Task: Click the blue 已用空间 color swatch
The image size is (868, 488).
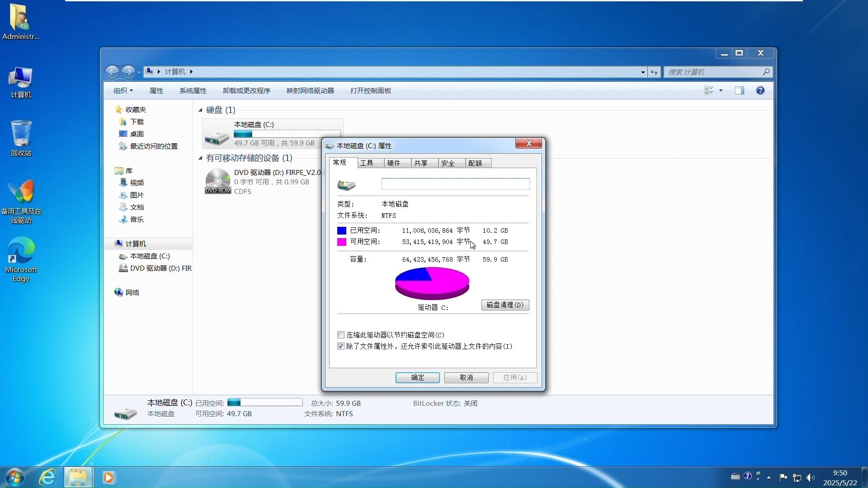Action: point(342,230)
